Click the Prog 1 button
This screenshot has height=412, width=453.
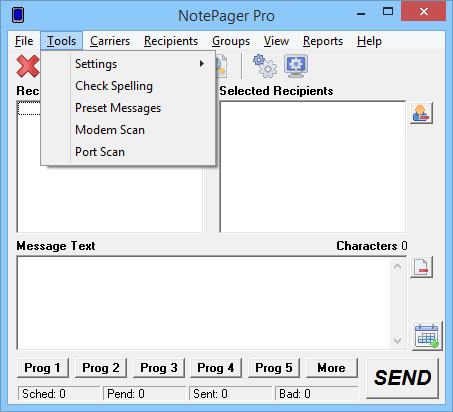43,368
